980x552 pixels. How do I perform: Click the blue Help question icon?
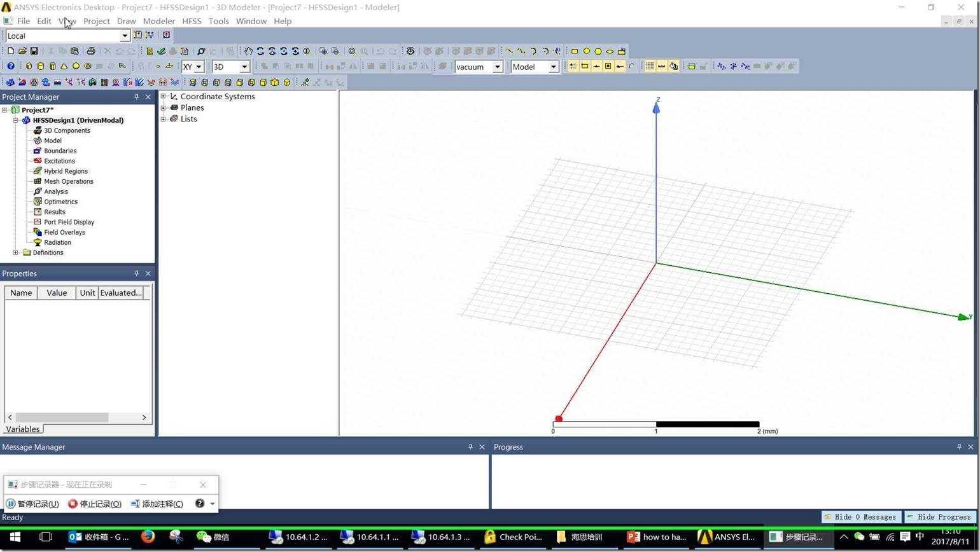point(10,66)
